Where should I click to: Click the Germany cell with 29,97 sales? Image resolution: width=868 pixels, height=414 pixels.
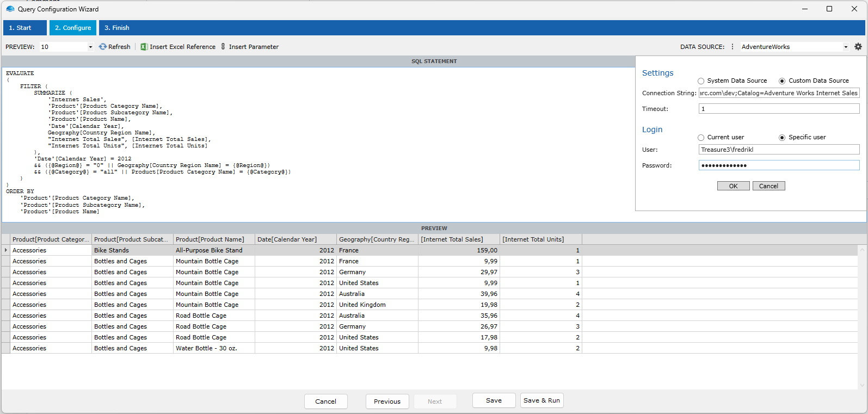point(378,272)
